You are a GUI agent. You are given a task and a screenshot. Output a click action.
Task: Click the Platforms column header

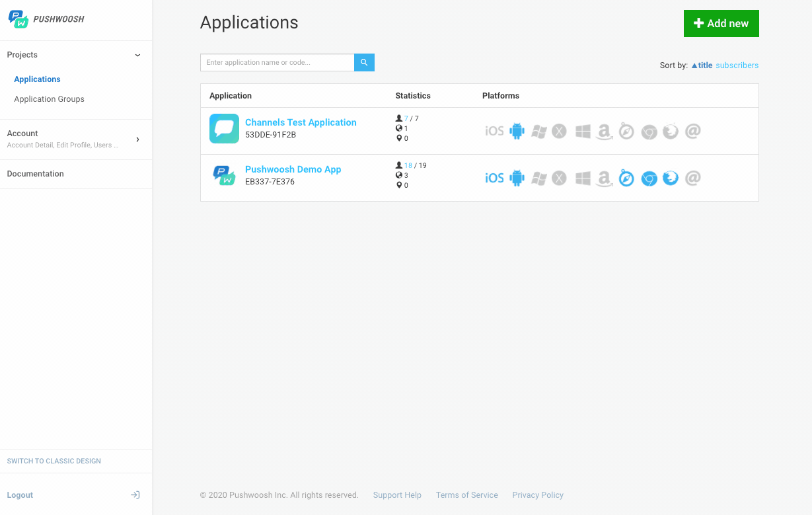click(x=501, y=96)
